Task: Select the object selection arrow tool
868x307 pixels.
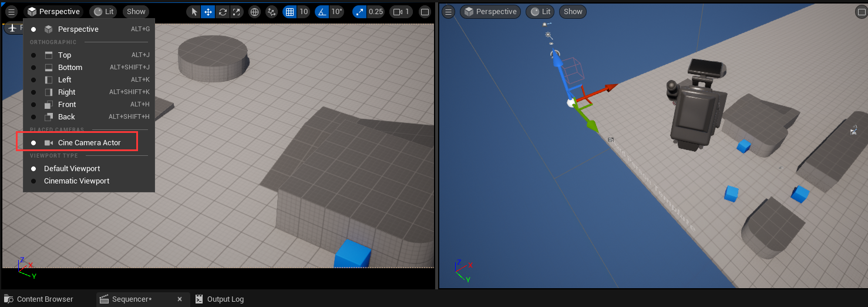Action: [194, 12]
